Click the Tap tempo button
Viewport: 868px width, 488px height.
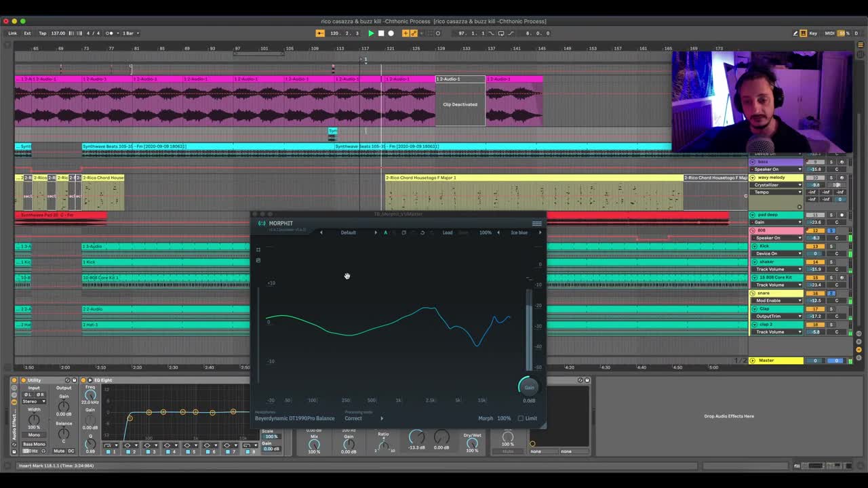43,33
